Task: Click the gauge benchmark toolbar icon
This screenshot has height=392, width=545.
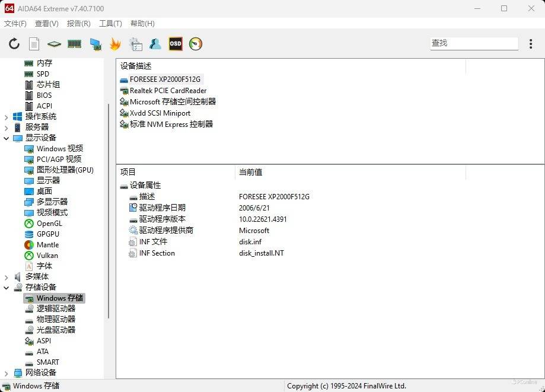Action: click(x=196, y=44)
